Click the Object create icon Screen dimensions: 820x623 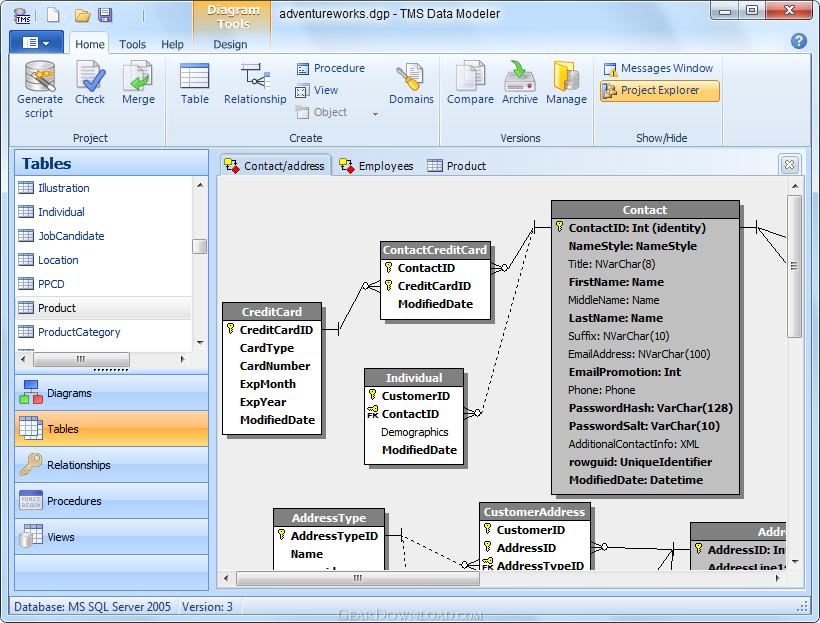click(x=302, y=112)
